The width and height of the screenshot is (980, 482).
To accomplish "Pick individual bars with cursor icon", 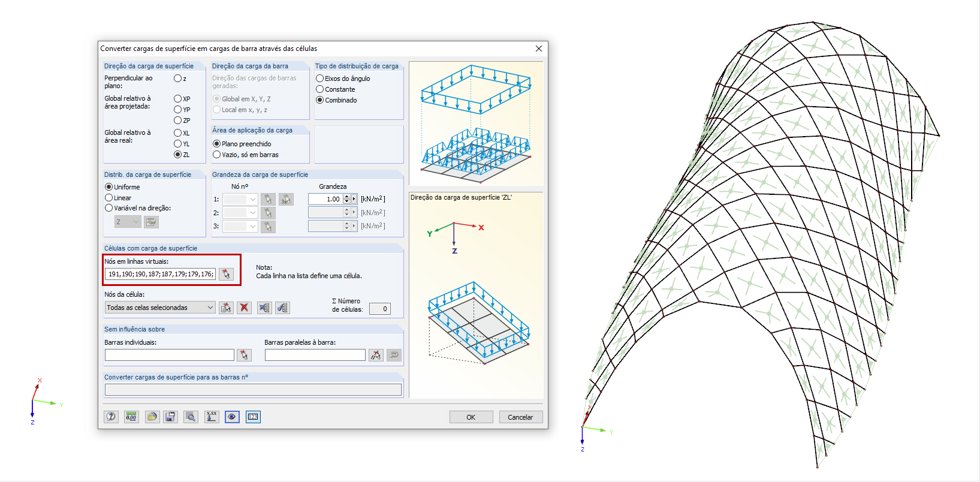I will (x=244, y=355).
